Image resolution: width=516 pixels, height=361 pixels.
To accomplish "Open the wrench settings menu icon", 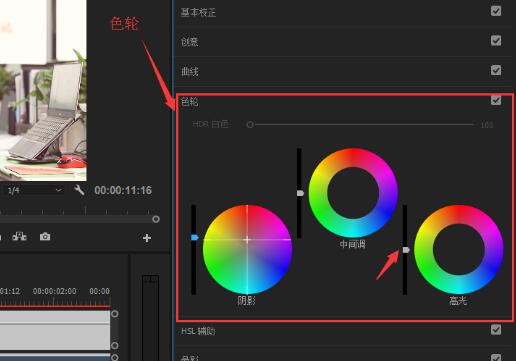I will tap(79, 190).
